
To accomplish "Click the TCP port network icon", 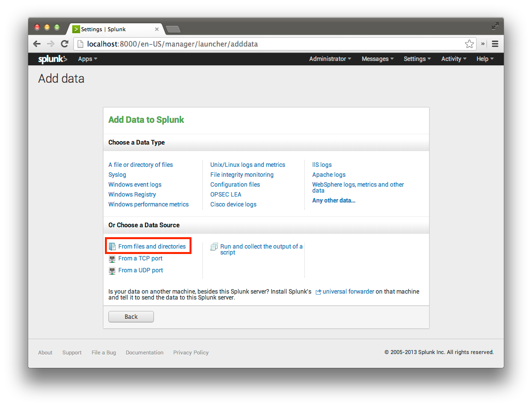I will click(112, 259).
